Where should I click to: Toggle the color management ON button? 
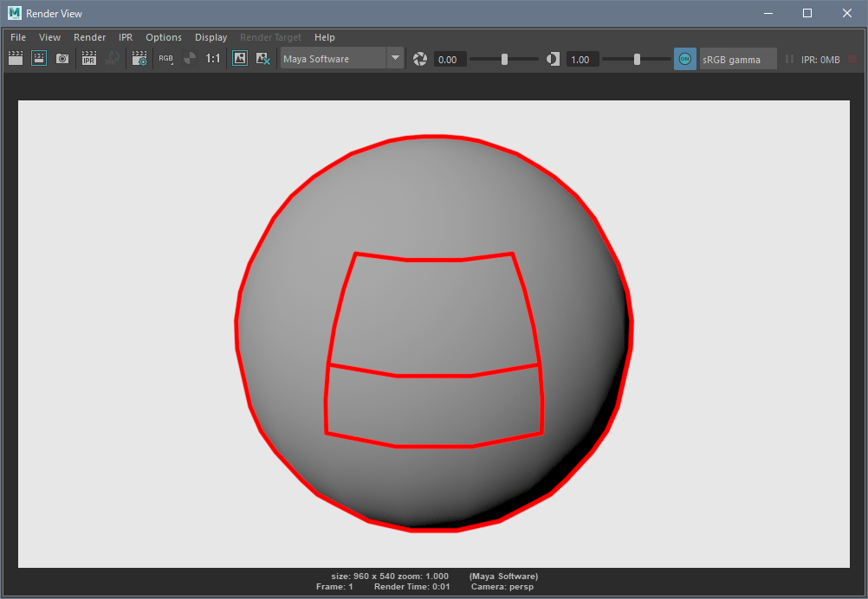pyautogui.click(x=684, y=59)
